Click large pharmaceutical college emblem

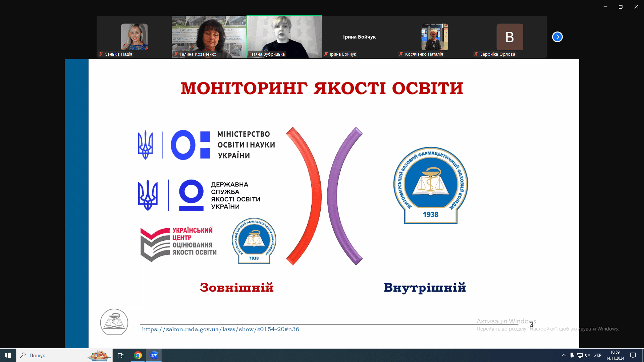click(x=431, y=185)
